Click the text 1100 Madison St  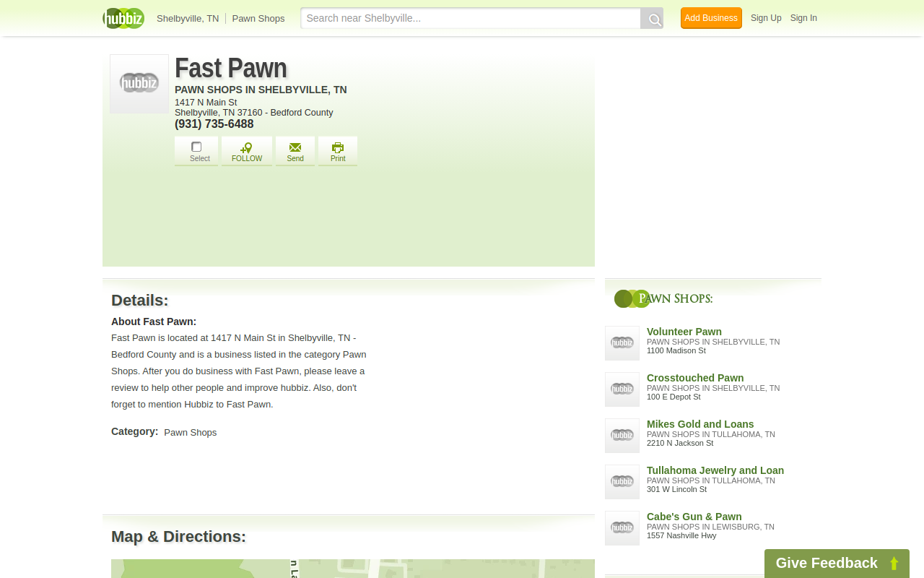point(676,350)
